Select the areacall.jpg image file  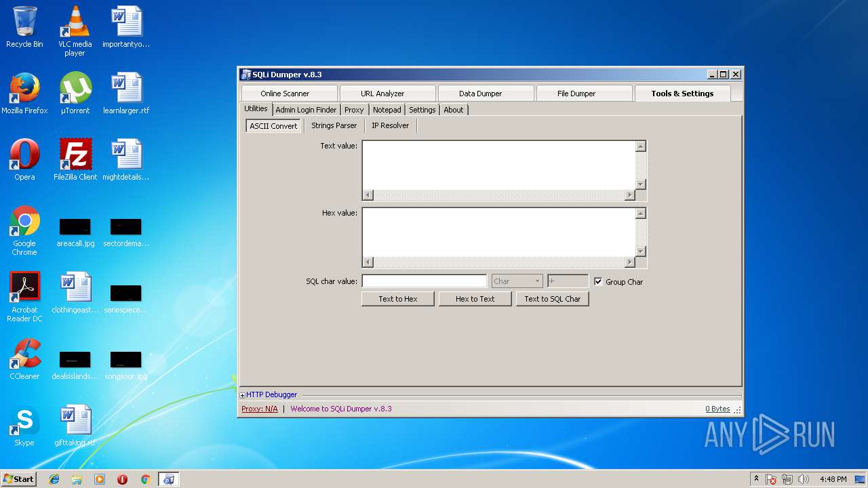tap(75, 232)
